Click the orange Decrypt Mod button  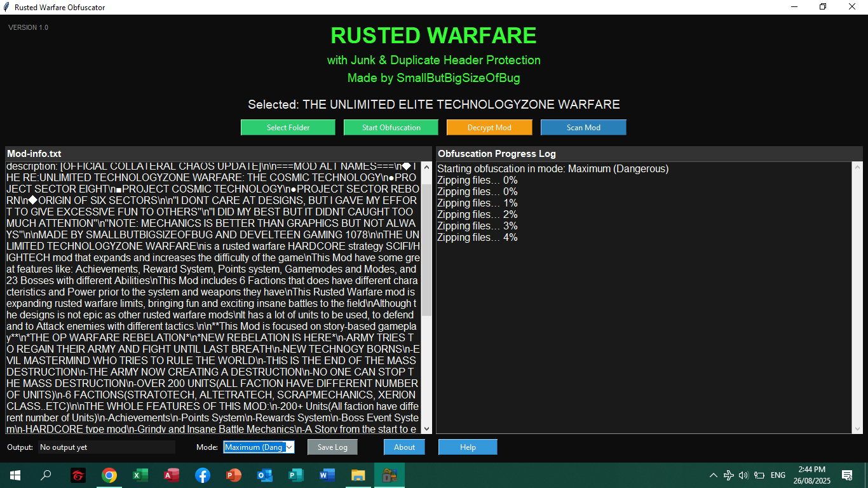click(489, 128)
